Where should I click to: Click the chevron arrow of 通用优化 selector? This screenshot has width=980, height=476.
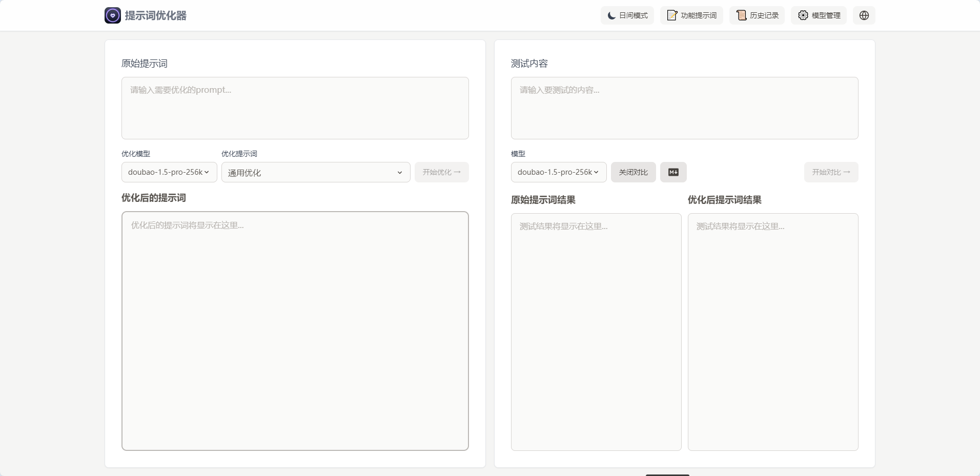click(x=400, y=173)
